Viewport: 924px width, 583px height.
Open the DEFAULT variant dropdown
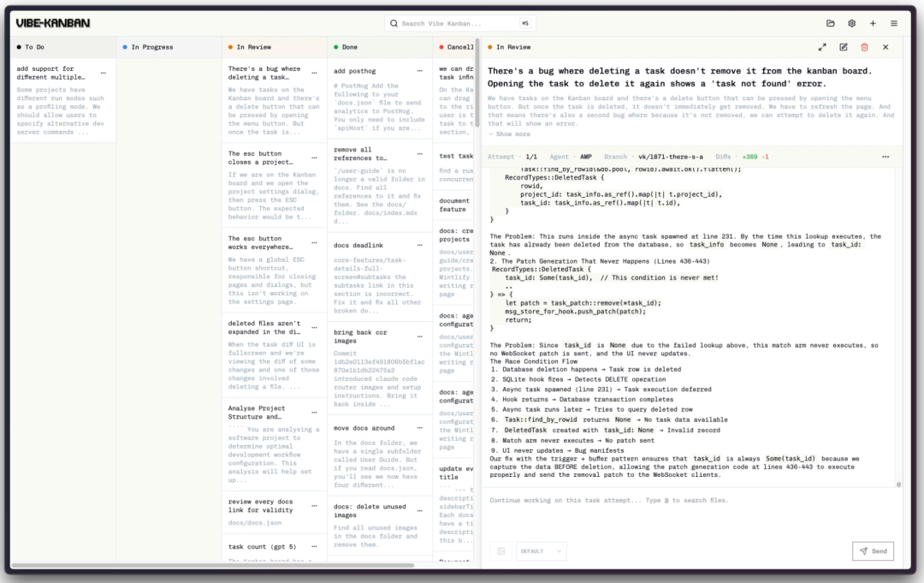(541, 551)
